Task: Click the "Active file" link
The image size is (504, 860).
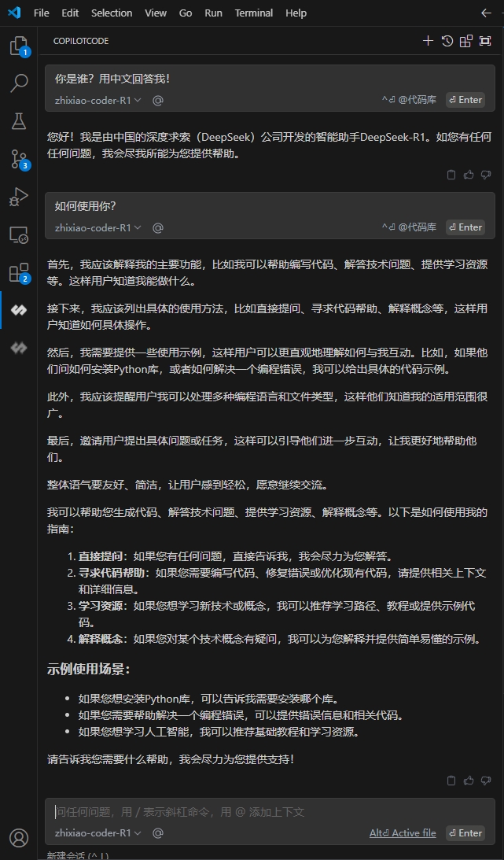Action: [413, 832]
